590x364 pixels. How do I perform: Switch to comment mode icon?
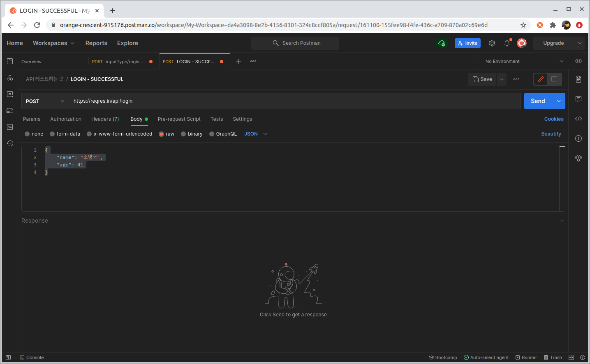point(554,79)
